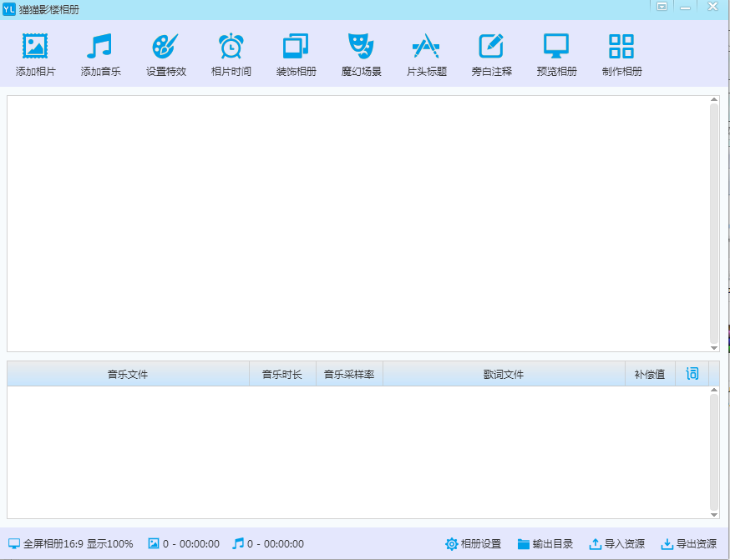
Task: Open 相册设置 album settings
Action: pyautogui.click(x=478, y=543)
